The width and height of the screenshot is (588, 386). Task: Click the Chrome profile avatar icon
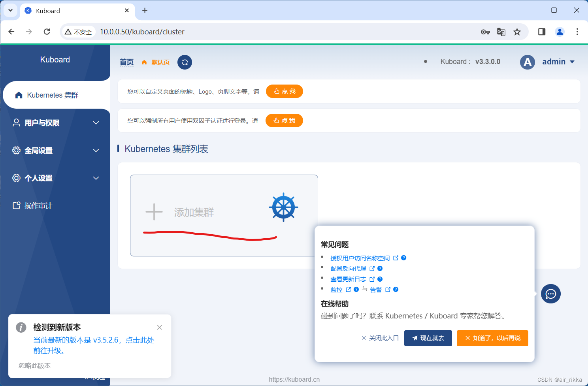[x=560, y=32]
